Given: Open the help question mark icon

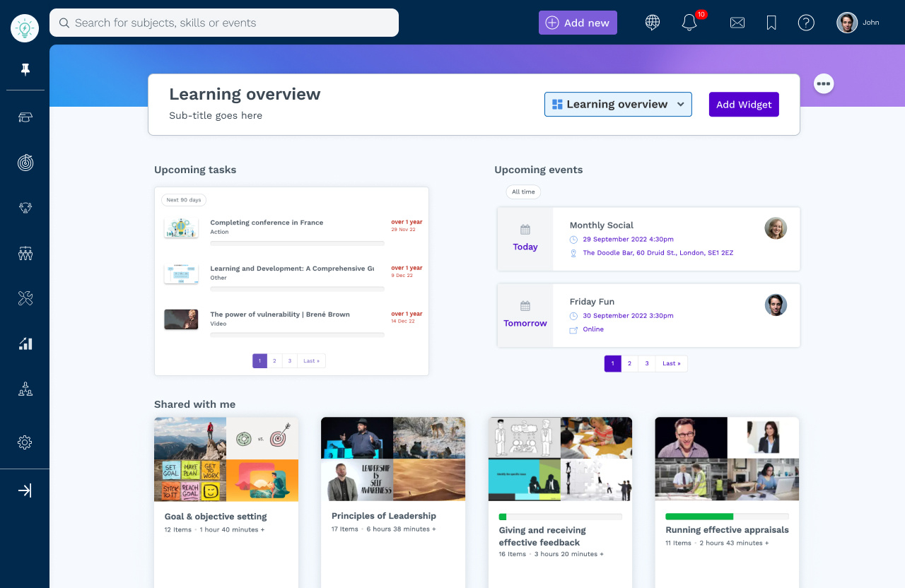Looking at the screenshot, I should pos(806,23).
